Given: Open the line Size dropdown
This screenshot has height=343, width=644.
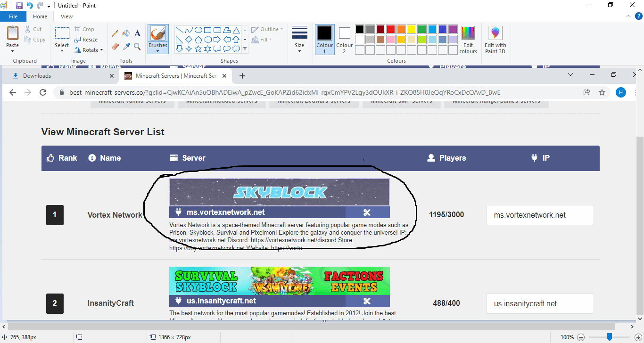Looking at the screenshot, I should [x=299, y=40].
